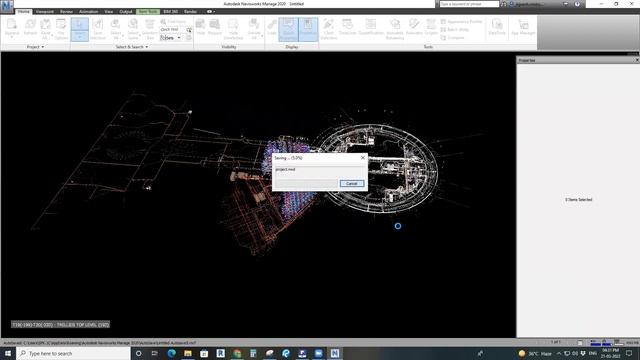
Task: Open the TimeLiner tool
Action: coord(347,27)
